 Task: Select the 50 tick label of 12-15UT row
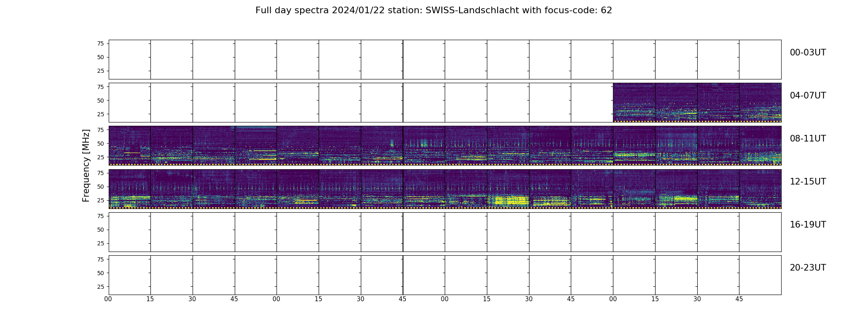tap(100, 186)
